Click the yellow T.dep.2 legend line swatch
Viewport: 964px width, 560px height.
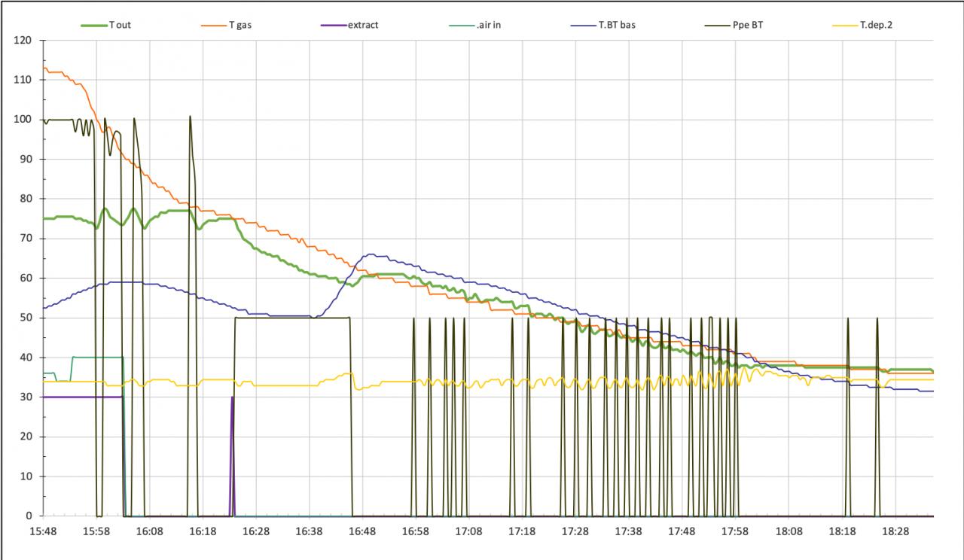845,25
